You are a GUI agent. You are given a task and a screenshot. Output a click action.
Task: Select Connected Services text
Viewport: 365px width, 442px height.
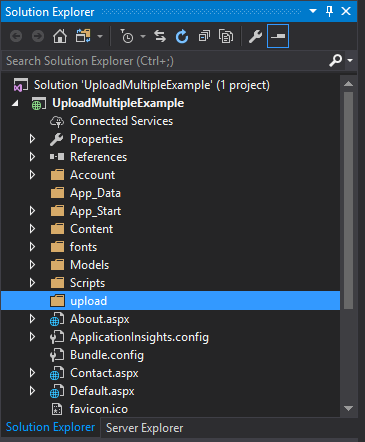(121, 121)
